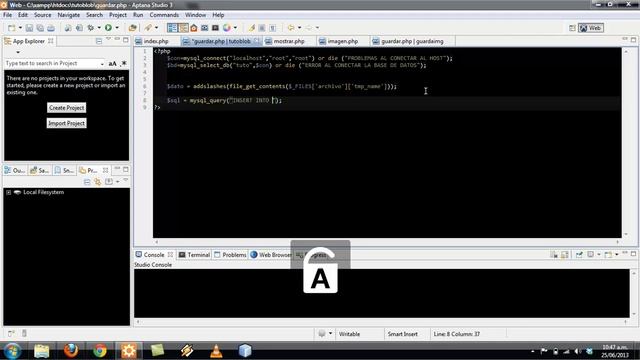The width and height of the screenshot is (640, 360).
Task: Click the Import Project button
Action: click(x=67, y=123)
